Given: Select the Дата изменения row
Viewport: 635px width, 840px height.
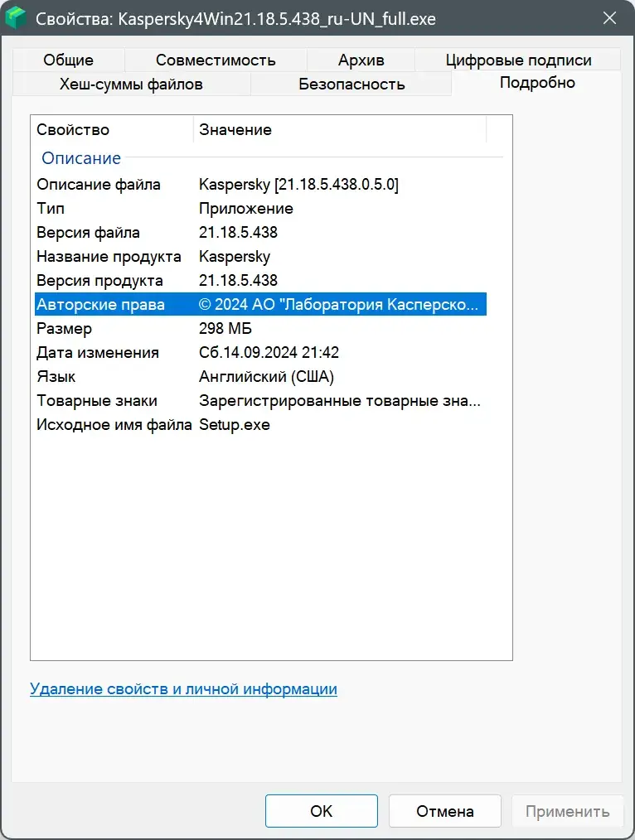Looking at the screenshot, I should [x=260, y=353].
